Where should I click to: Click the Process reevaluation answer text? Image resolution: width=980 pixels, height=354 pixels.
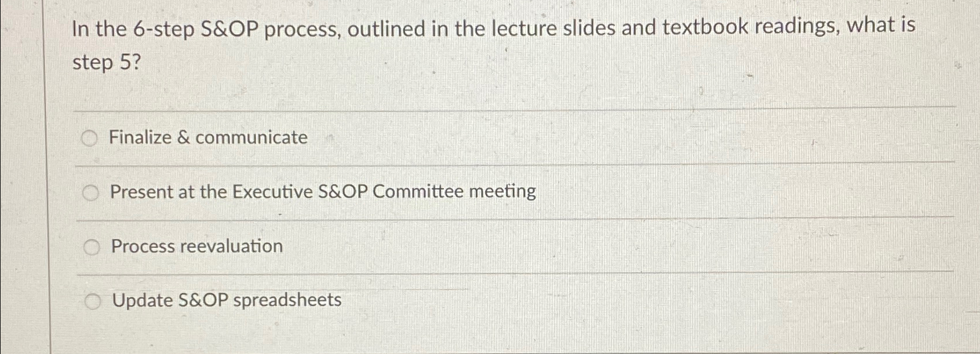pyautogui.click(x=196, y=246)
